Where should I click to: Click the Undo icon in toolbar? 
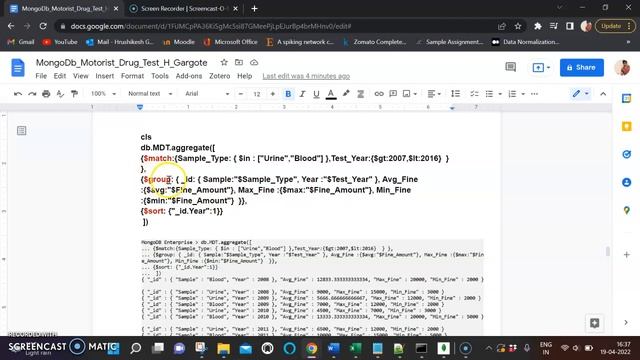(18, 94)
